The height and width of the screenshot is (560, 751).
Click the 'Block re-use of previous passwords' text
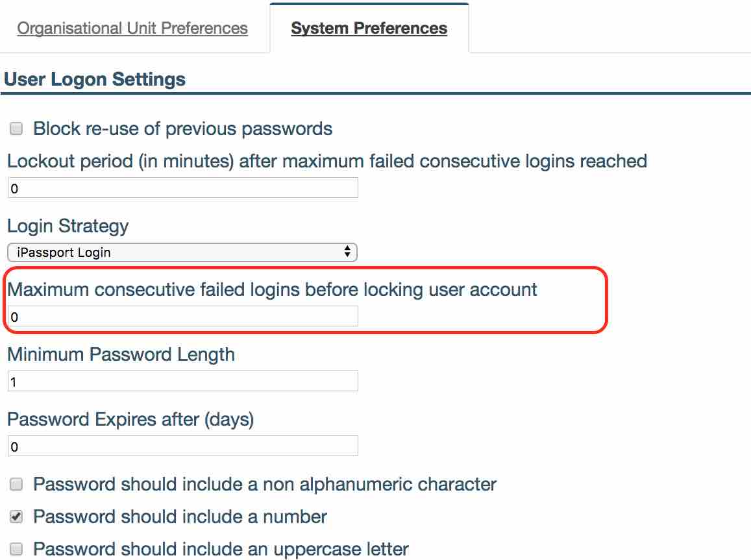[183, 128]
